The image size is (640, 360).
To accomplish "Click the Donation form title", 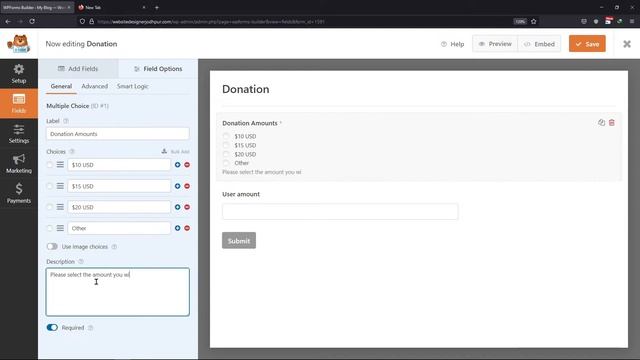I will click(246, 89).
